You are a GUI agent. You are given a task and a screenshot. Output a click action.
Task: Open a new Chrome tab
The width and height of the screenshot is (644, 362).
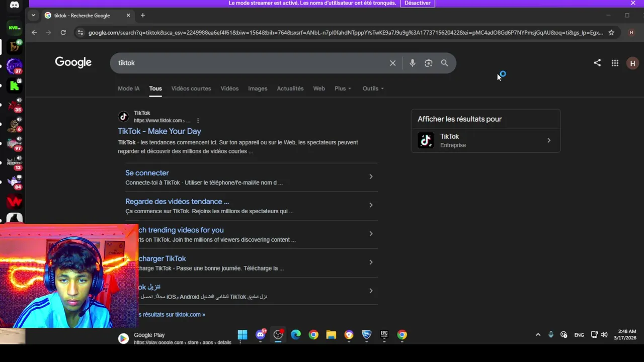pyautogui.click(x=143, y=15)
